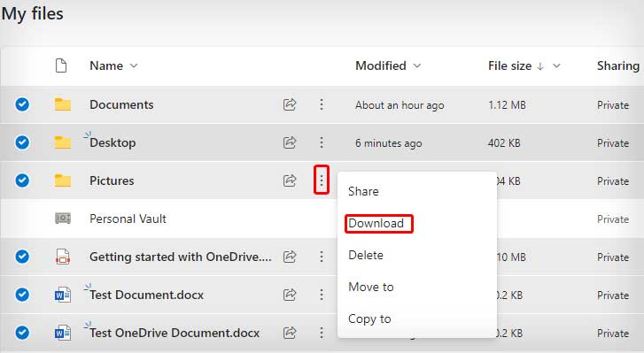Open more actions for Pictures folder
Viewport: 644px width, 353px height.
(x=322, y=180)
